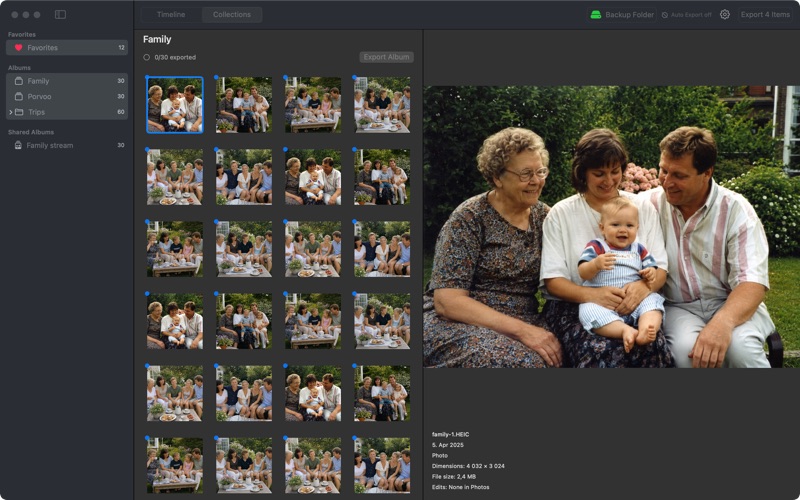Expand the Trips folder chevron

point(11,112)
